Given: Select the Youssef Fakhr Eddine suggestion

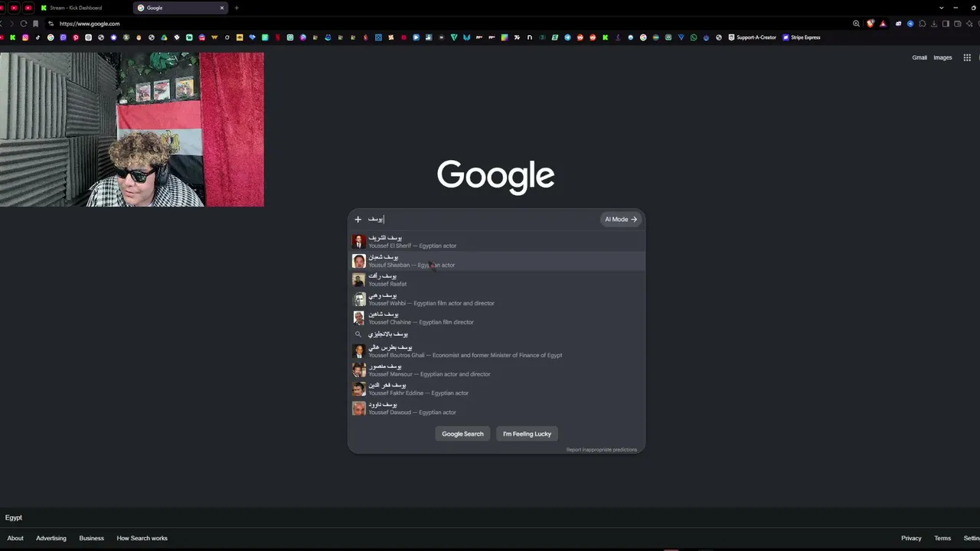Looking at the screenshot, I should click(x=496, y=390).
